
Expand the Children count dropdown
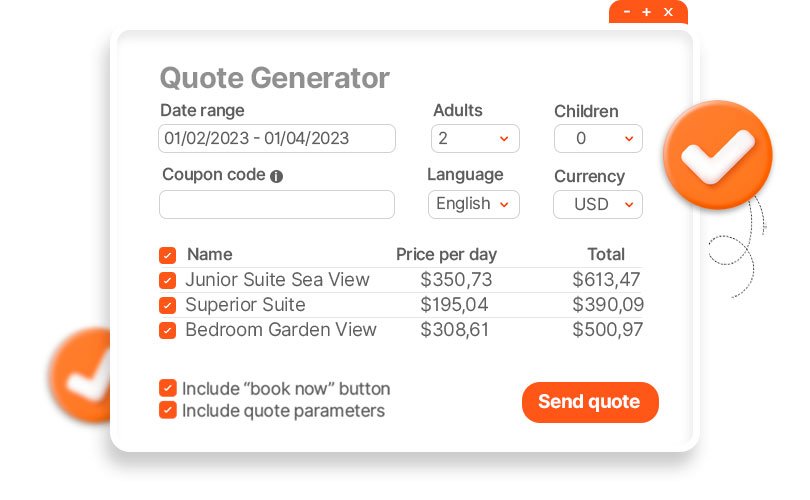598,138
